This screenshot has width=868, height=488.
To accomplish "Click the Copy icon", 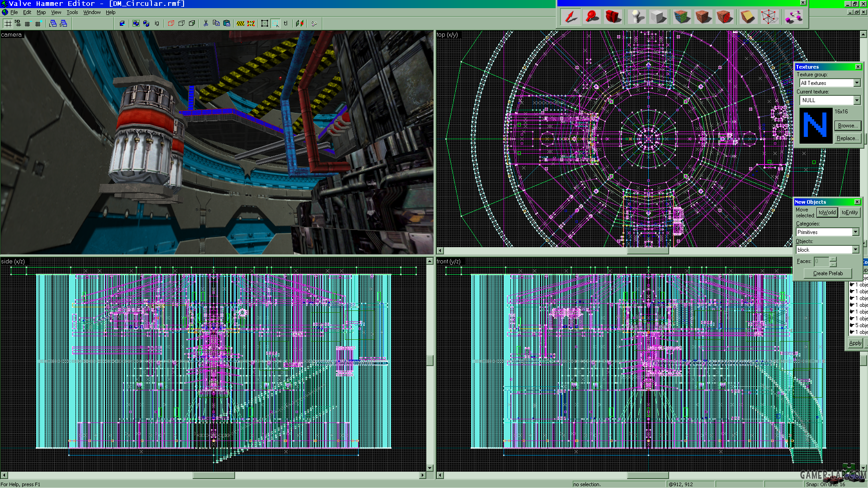I will (216, 23).
